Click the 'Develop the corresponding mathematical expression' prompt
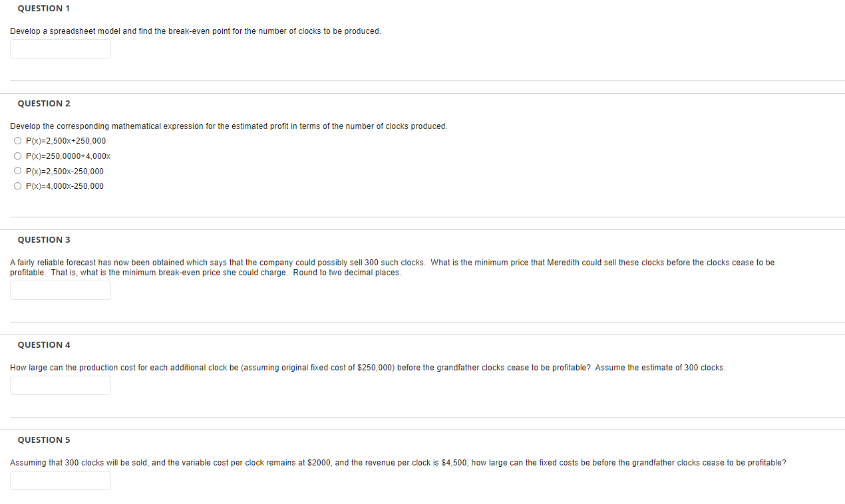 pos(229,126)
